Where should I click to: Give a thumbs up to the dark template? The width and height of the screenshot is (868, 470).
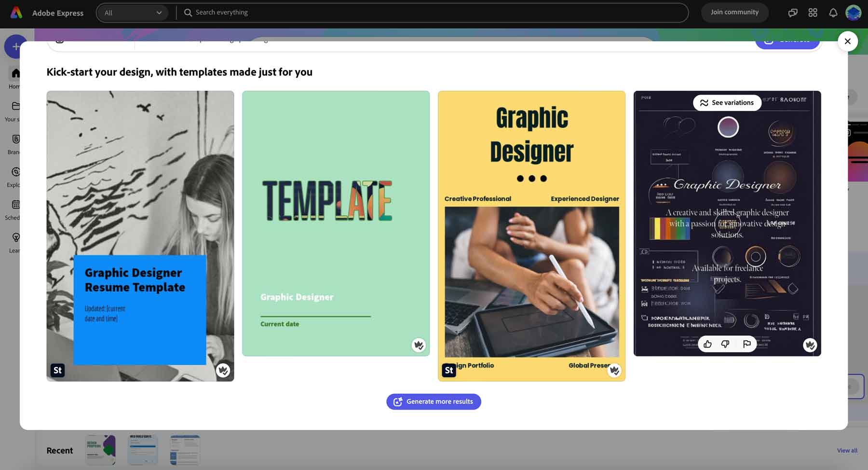tap(708, 344)
